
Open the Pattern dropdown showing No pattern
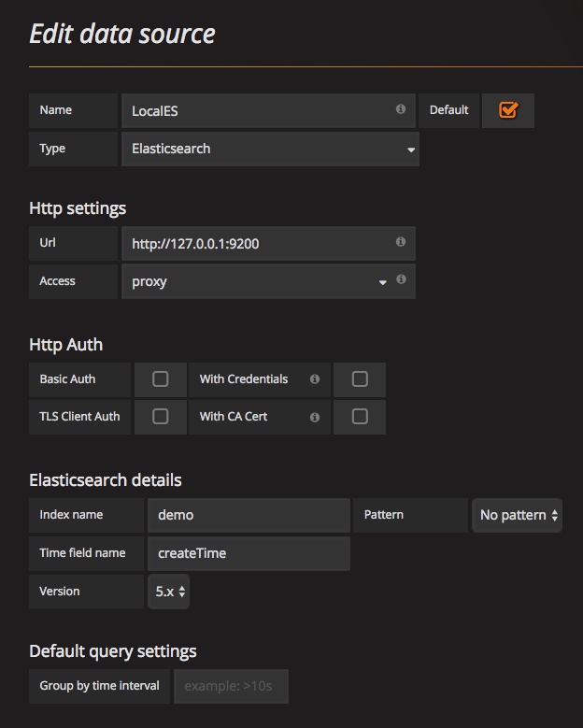coord(519,515)
